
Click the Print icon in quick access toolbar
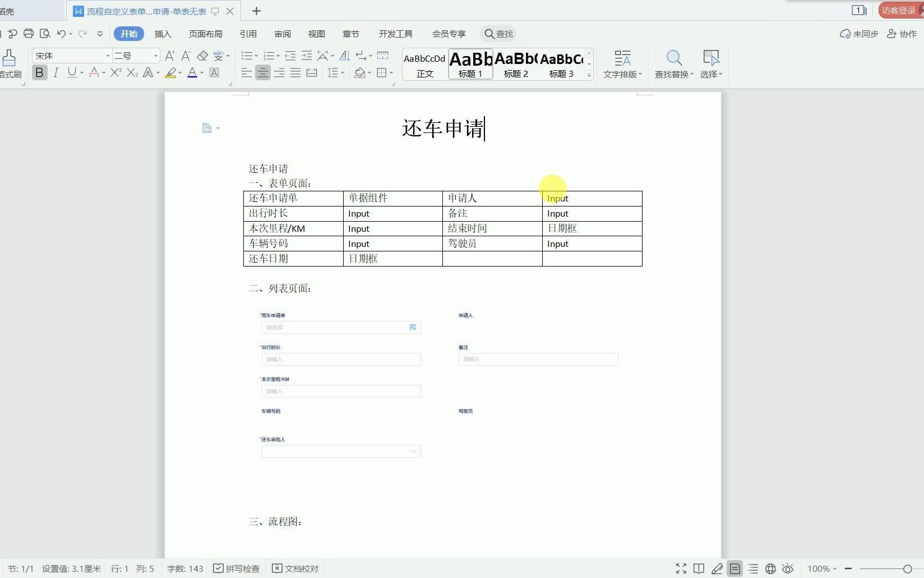tap(29, 34)
